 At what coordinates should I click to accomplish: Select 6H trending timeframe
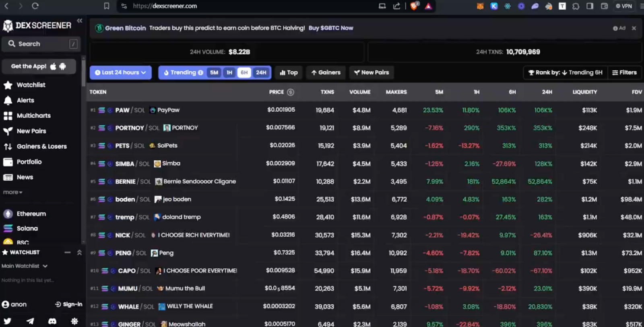click(244, 72)
